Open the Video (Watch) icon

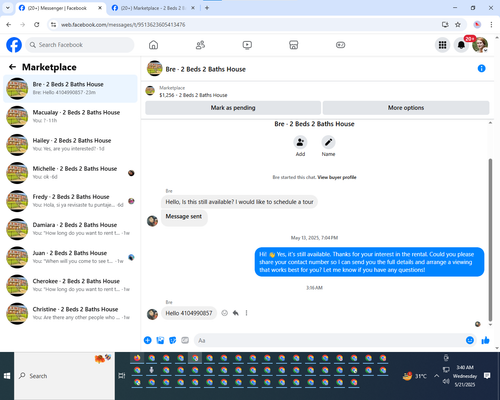pos(247,45)
